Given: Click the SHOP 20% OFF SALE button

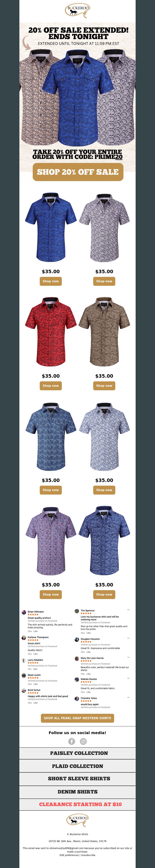Looking at the screenshot, I should (78, 172).
